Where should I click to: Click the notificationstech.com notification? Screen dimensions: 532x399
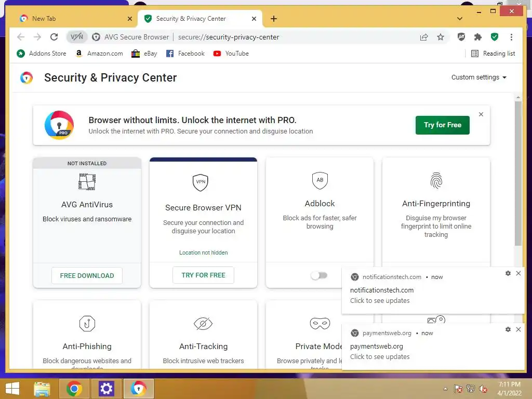coord(433,290)
